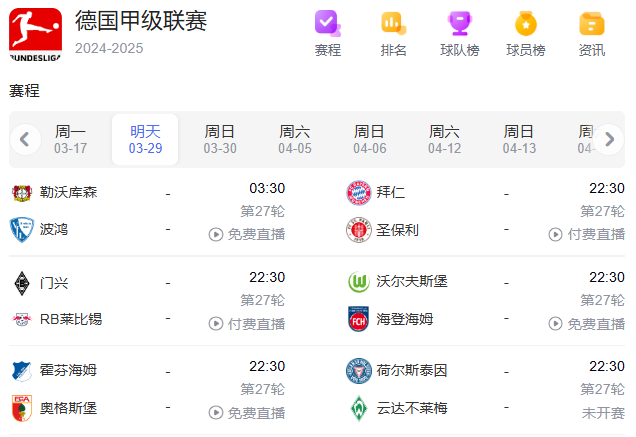
Task: Open the 资讯 news icon
Action: (591, 24)
